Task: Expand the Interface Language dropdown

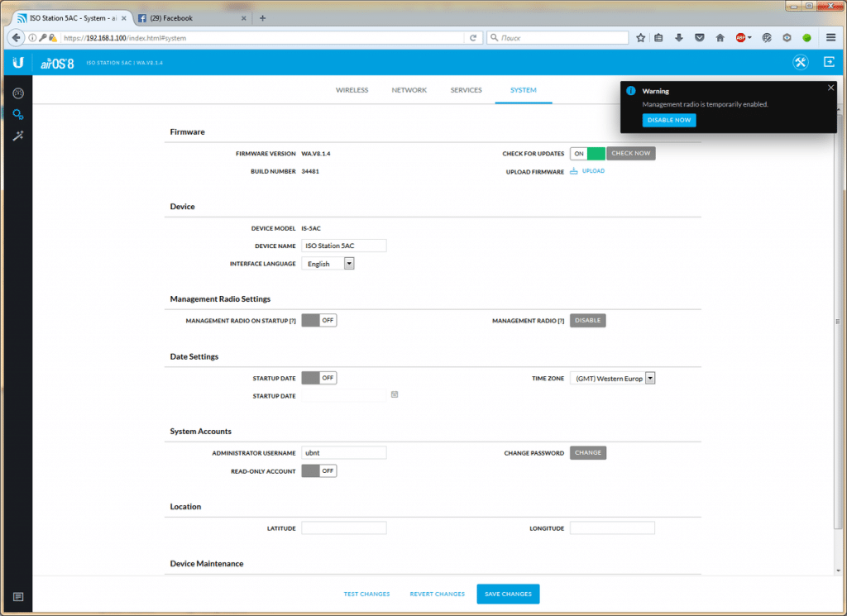Action: (348, 264)
